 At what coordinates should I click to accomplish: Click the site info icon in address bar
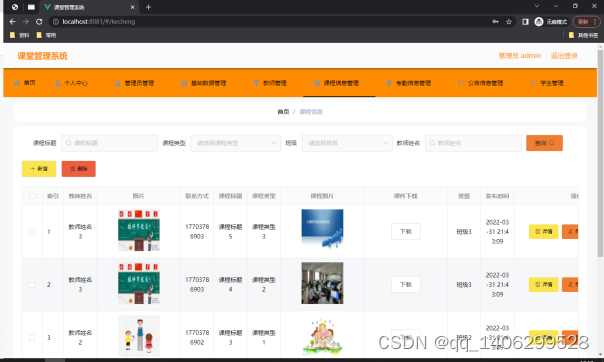(x=56, y=22)
